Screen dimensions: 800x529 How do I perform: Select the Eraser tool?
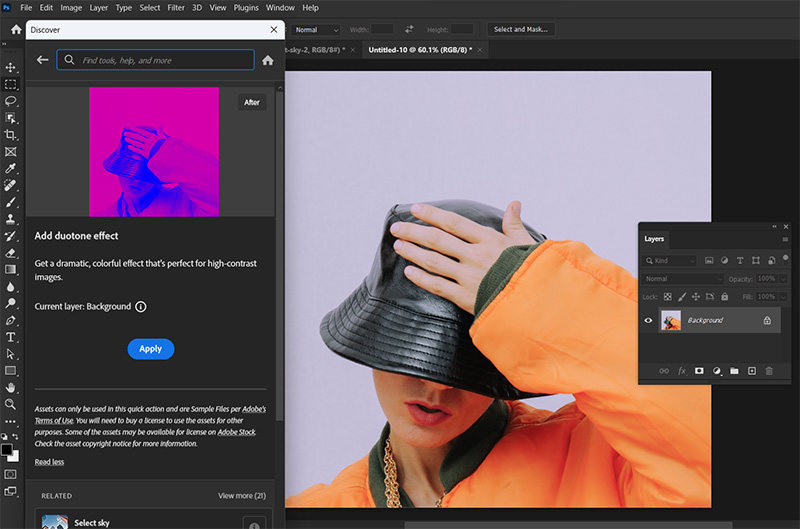(11, 253)
